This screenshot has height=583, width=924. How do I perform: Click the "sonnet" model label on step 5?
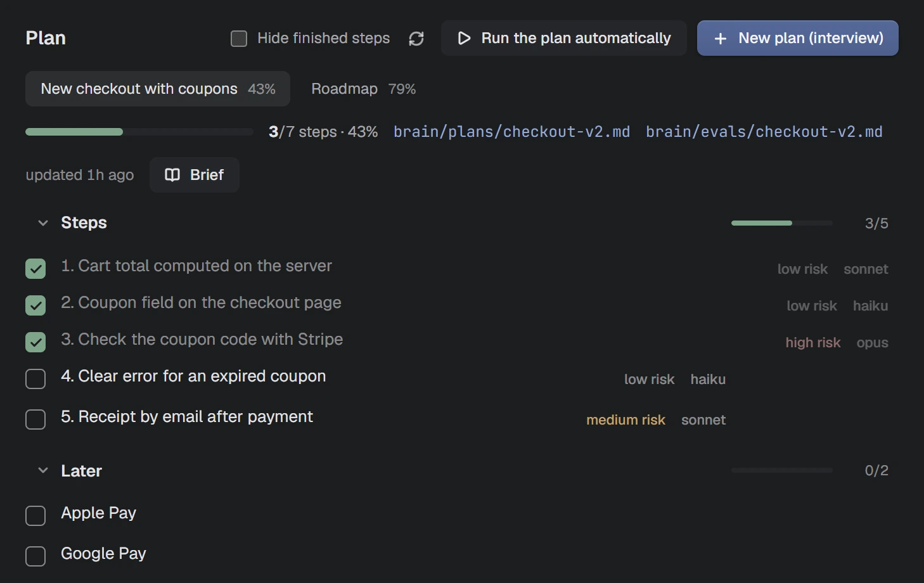703,420
